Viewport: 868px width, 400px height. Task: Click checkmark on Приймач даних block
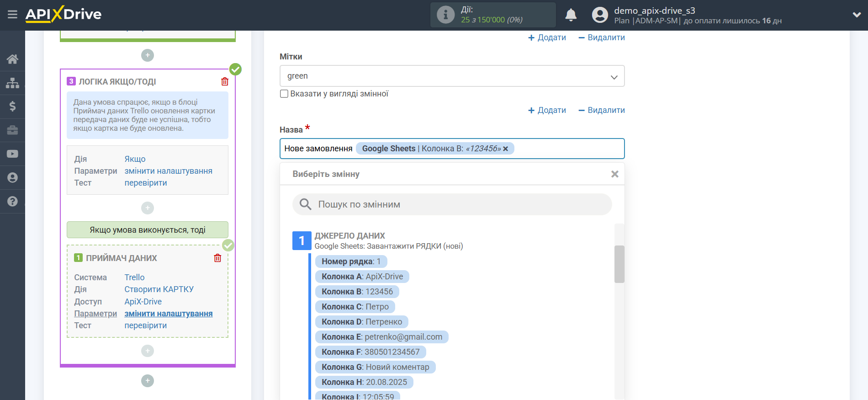pyautogui.click(x=228, y=245)
